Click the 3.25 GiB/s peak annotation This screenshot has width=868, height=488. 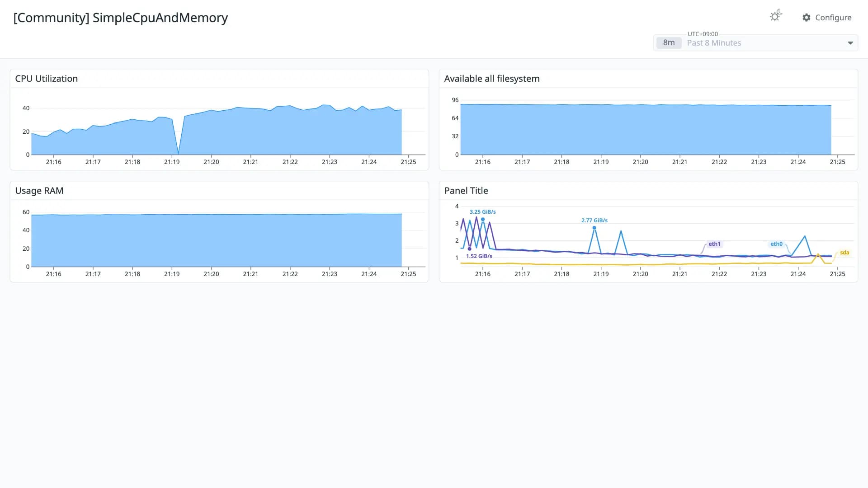pyautogui.click(x=482, y=212)
